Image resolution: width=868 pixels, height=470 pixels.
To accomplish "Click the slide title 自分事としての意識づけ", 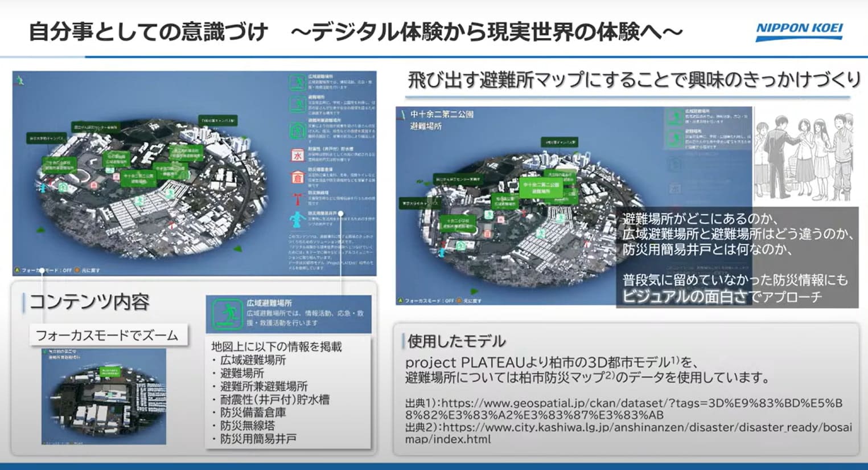I will tap(148, 31).
